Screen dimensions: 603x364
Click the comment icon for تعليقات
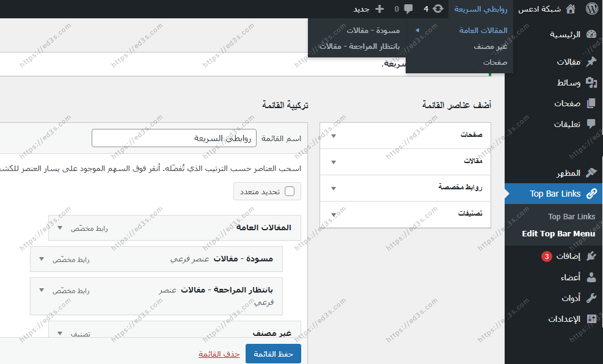click(x=591, y=124)
